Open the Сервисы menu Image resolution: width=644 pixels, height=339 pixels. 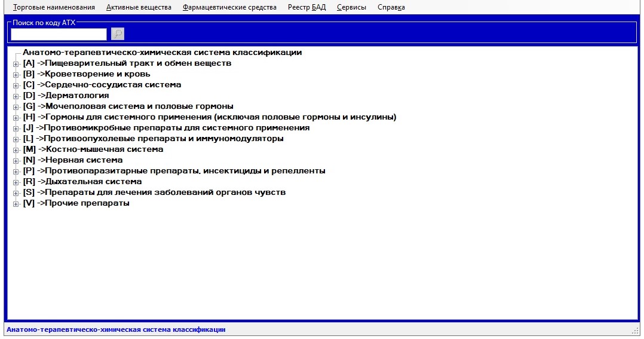click(351, 7)
